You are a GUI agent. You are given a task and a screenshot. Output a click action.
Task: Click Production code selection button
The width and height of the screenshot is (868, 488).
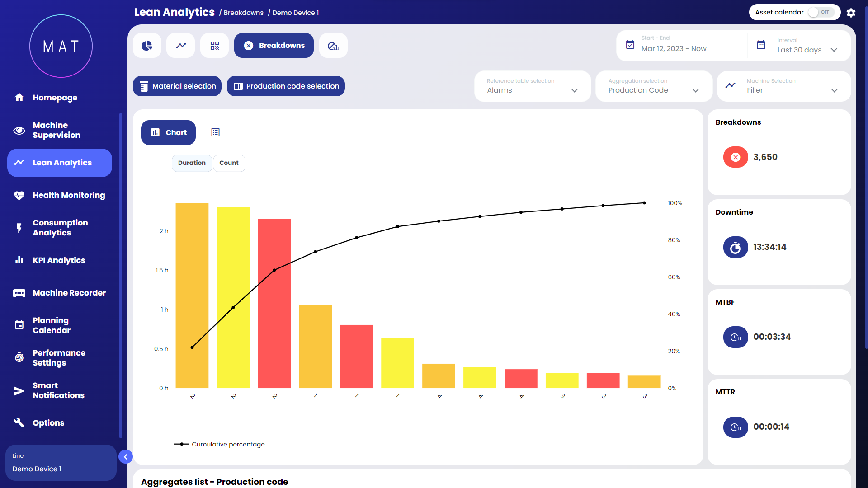click(286, 86)
